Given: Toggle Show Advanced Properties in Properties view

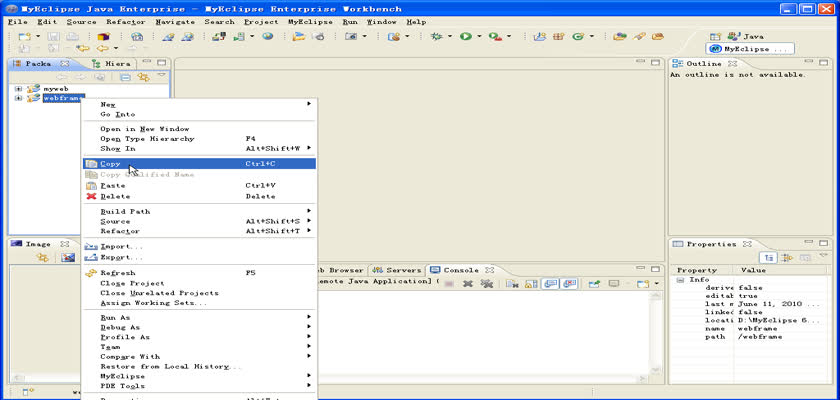Looking at the screenshot, I should (x=787, y=258).
